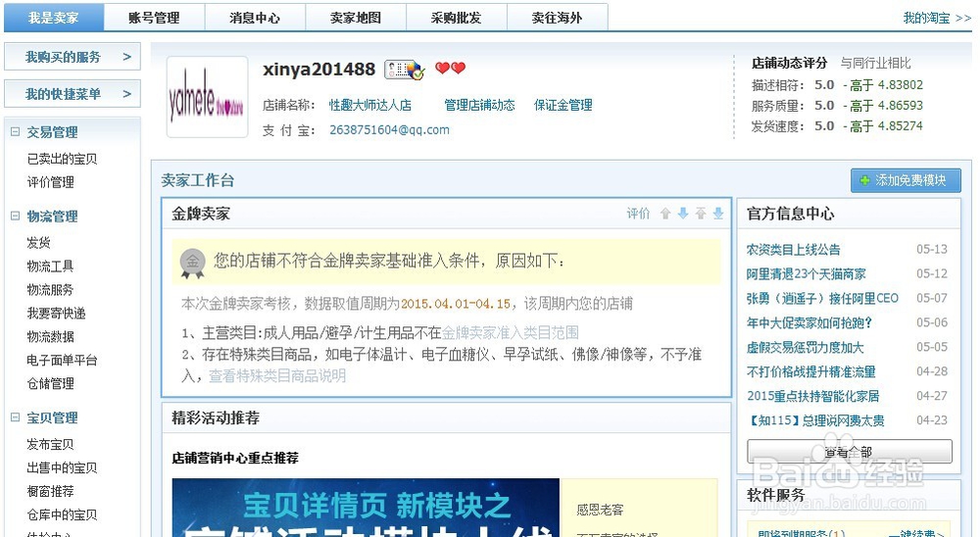Go to 仓储管理
Viewport: 980px width, 537px height.
click(x=50, y=383)
